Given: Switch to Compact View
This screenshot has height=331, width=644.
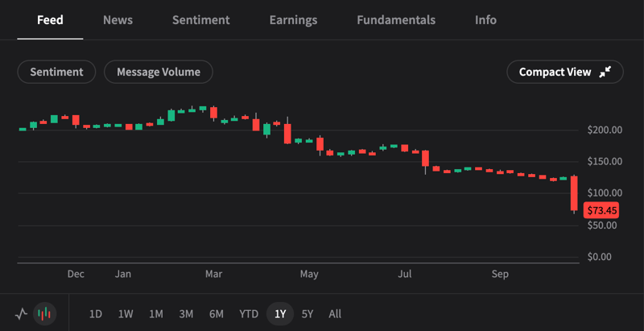Looking at the screenshot, I should point(565,72).
